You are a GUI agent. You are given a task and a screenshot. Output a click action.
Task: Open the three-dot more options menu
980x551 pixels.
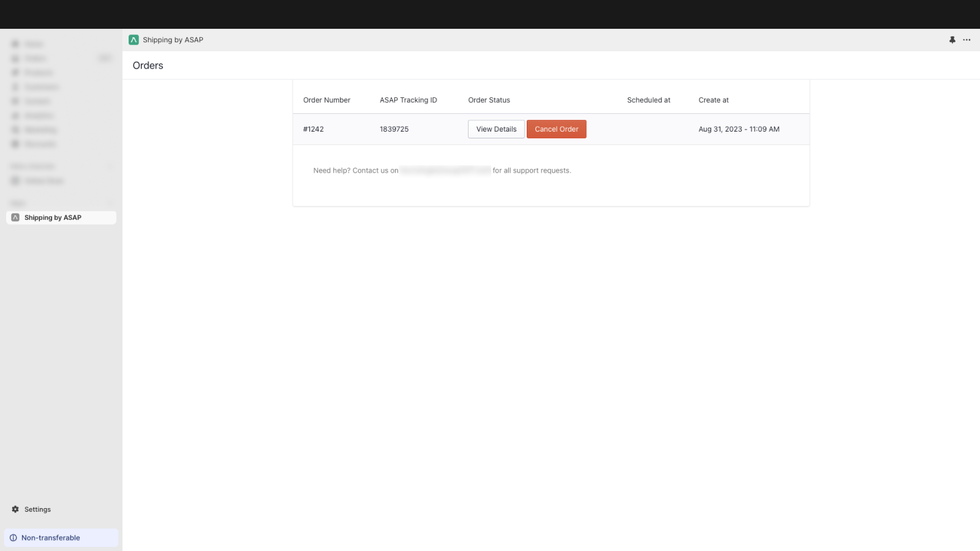pyautogui.click(x=967, y=40)
